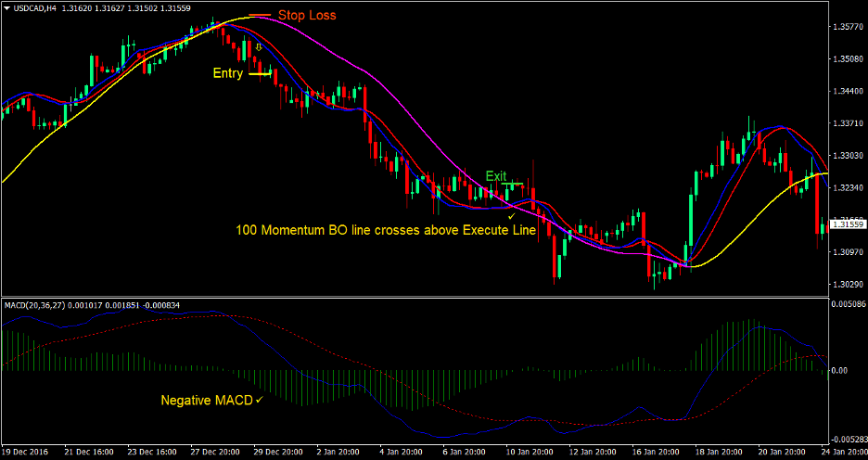Viewport: 868px width, 460px height.
Task: Click time axis label 21 Dec 16:00
Action: tap(89, 452)
